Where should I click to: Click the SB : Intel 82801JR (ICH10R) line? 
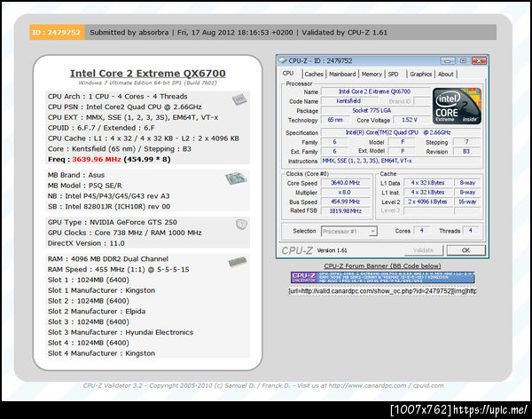click(x=109, y=207)
